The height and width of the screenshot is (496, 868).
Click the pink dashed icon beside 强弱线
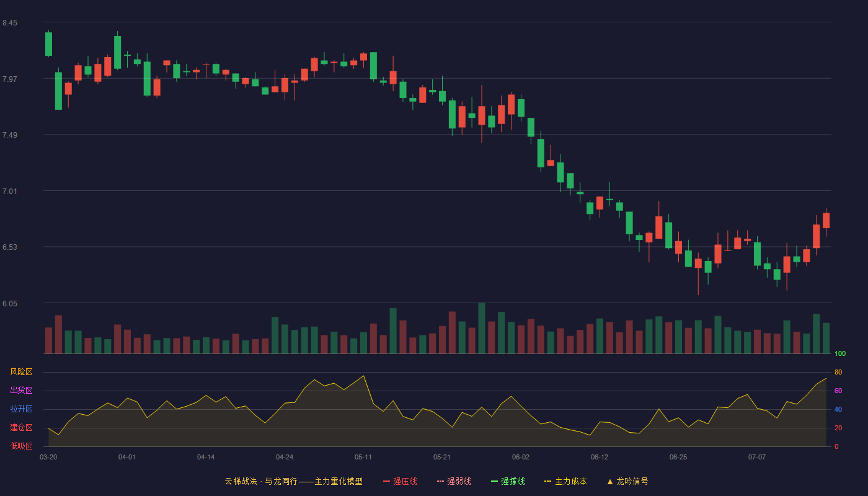tap(441, 481)
